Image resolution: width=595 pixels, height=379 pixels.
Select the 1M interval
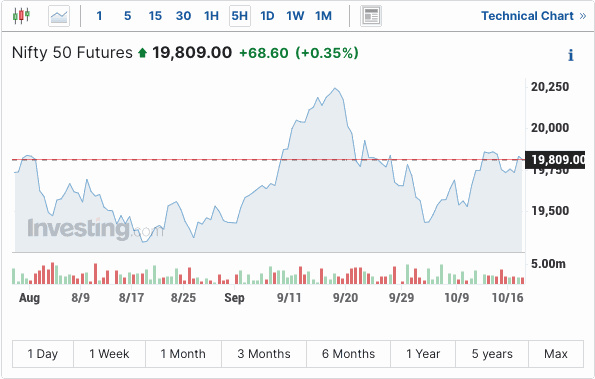(x=323, y=16)
